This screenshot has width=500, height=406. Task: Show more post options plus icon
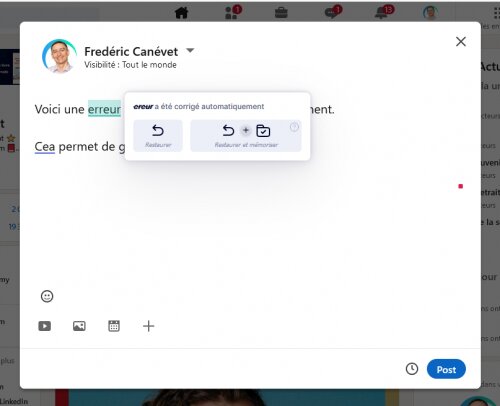(x=148, y=326)
